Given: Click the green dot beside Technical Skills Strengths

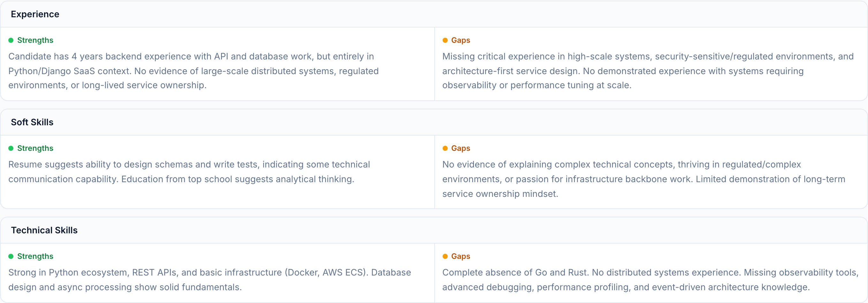Looking at the screenshot, I should [11, 256].
